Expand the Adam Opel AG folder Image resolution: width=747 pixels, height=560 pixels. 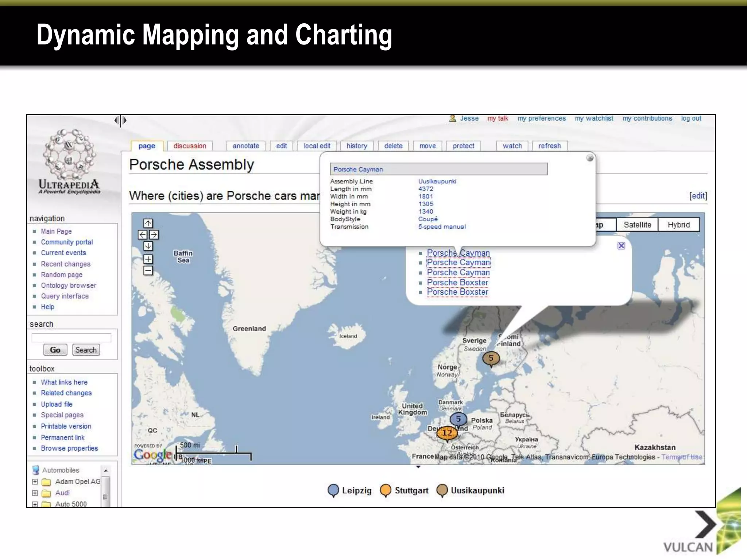35,482
